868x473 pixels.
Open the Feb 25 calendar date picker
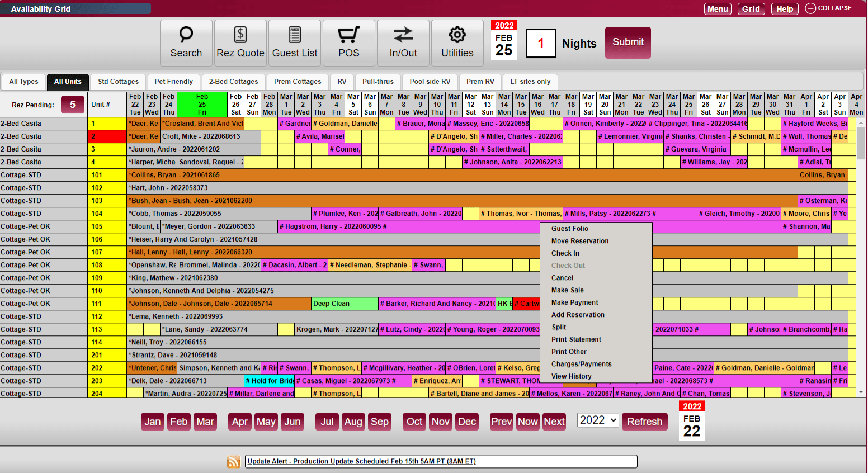(x=504, y=40)
